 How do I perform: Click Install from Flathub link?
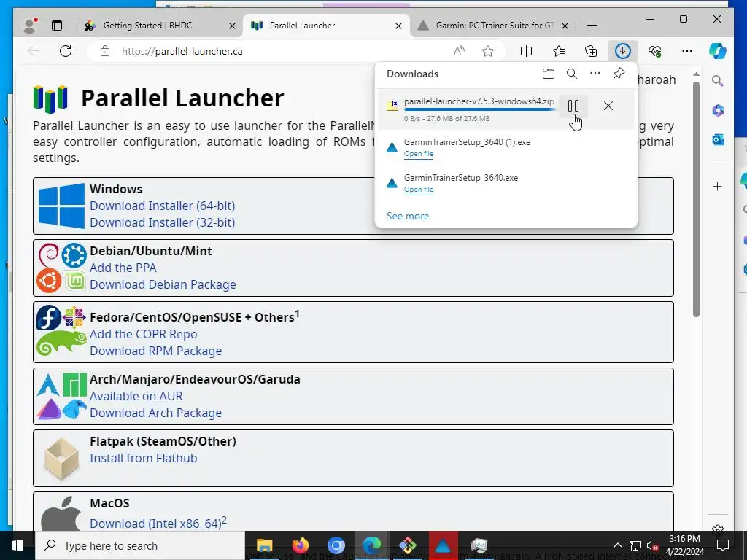[144, 458]
